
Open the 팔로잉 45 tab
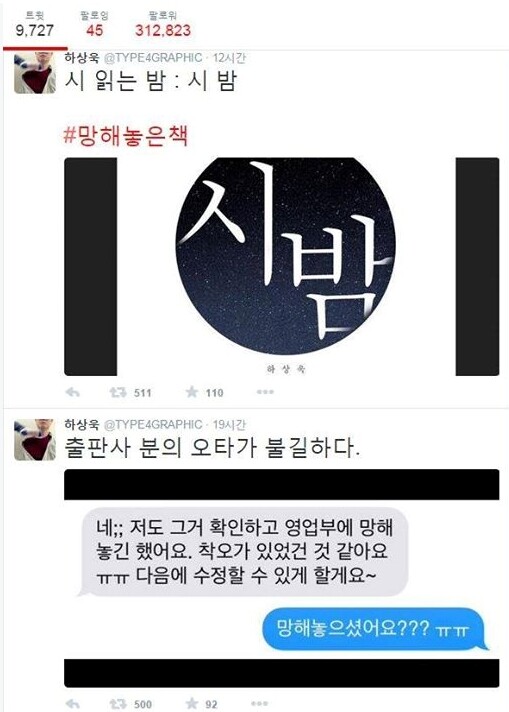[94, 25]
